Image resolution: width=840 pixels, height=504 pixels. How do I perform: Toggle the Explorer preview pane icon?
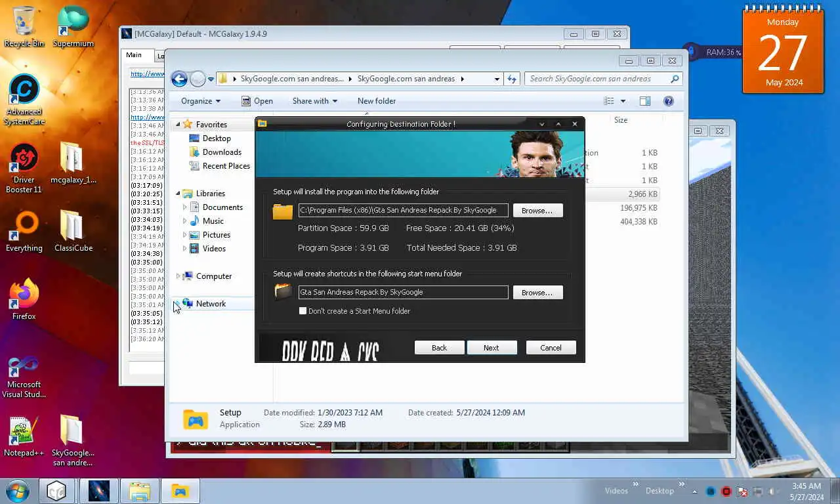[x=645, y=101]
